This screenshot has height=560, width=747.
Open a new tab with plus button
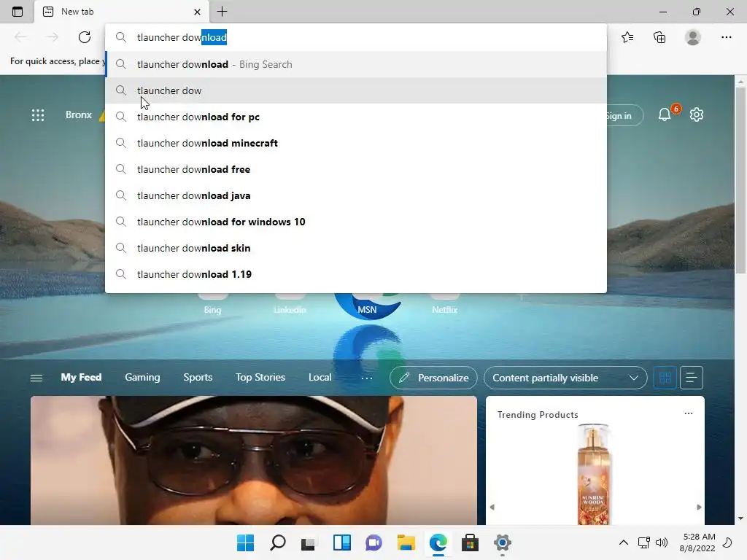222,12
